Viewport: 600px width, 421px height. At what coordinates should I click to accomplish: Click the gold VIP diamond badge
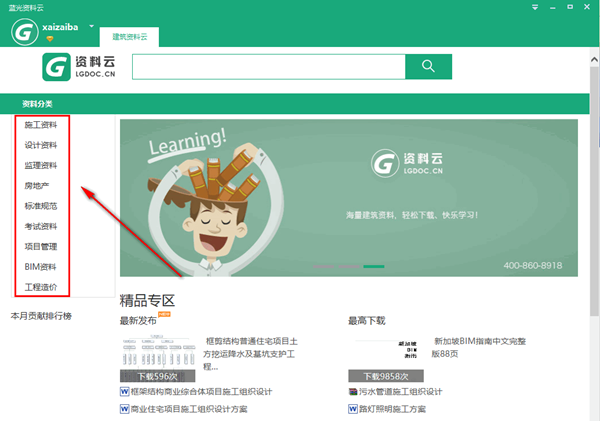click(50, 39)
